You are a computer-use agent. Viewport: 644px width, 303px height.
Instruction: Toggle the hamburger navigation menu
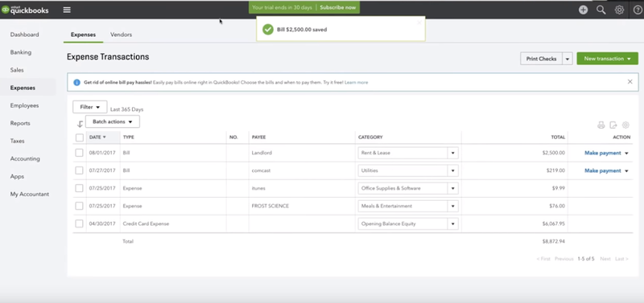pos(67,10)
